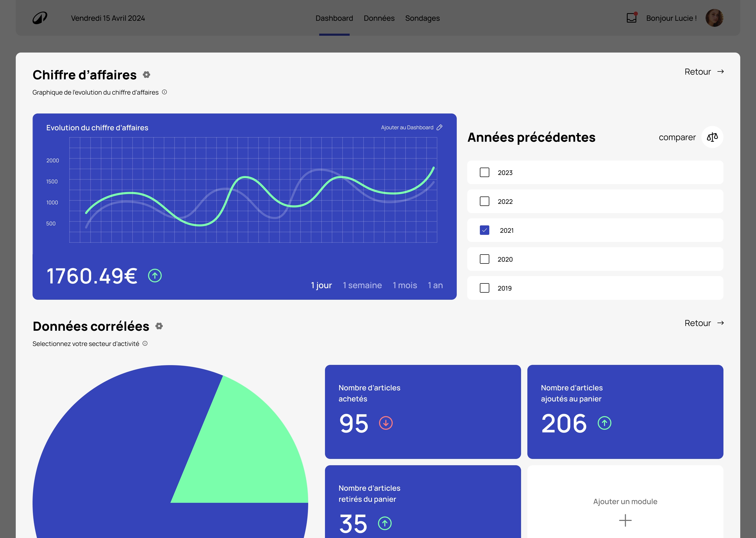This screenshot has height=538, width=756.
Task: Click the Evolution du chiffre d'affaires title
Action: click(x=97, y=128)
